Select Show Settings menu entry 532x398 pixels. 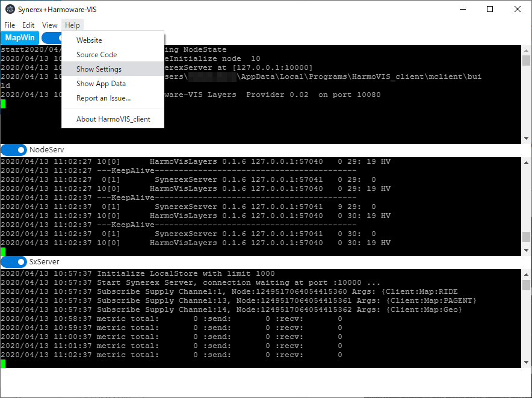tap(113, 69)
